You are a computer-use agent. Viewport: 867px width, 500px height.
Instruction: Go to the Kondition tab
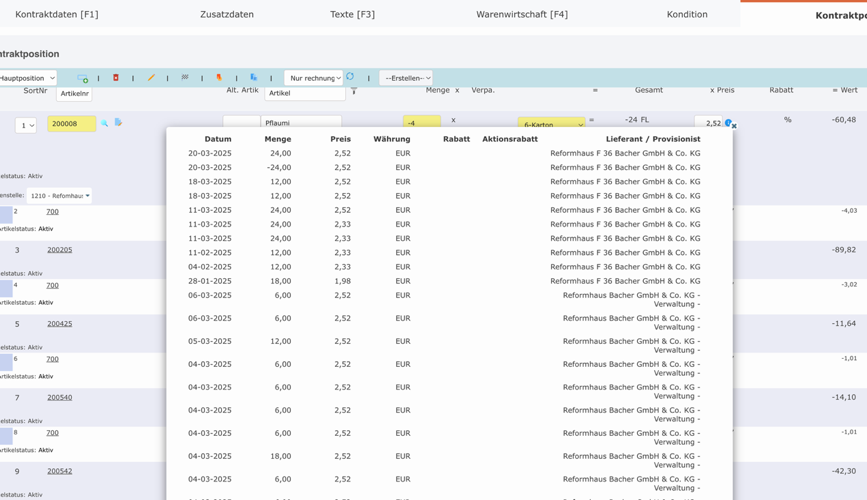click(x=687, y=14)
